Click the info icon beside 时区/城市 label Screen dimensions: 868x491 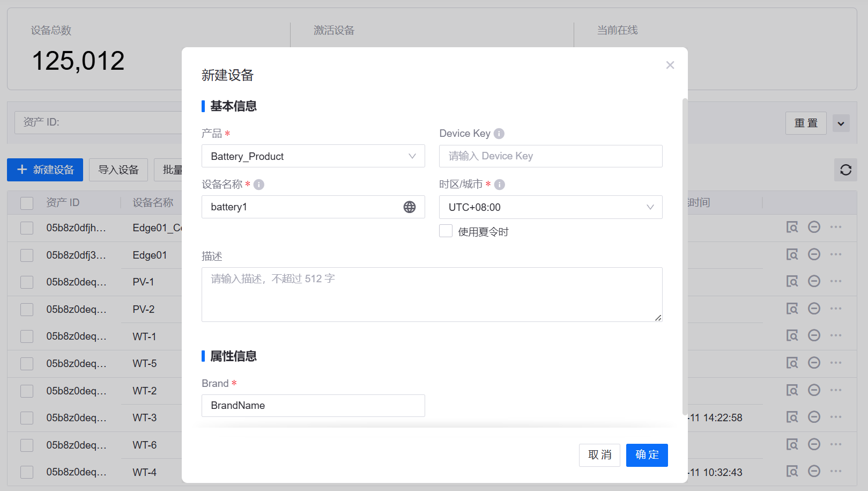pos(500,185)
